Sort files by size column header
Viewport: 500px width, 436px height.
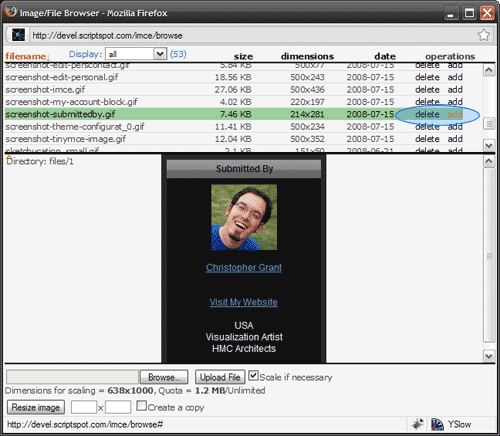click(243, 56)
